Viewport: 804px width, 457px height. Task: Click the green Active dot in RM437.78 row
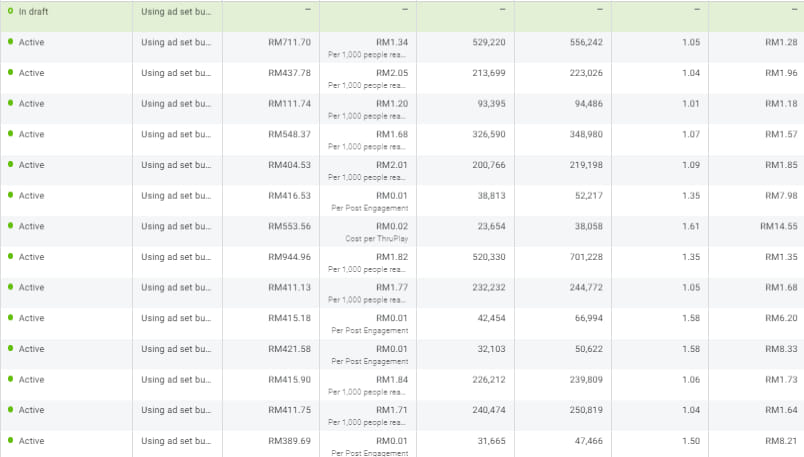11,73
